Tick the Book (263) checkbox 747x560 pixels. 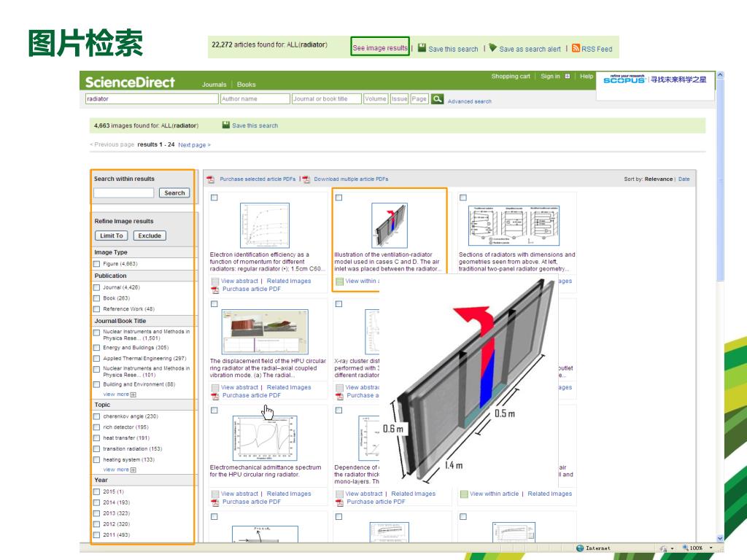click(97, 298)
